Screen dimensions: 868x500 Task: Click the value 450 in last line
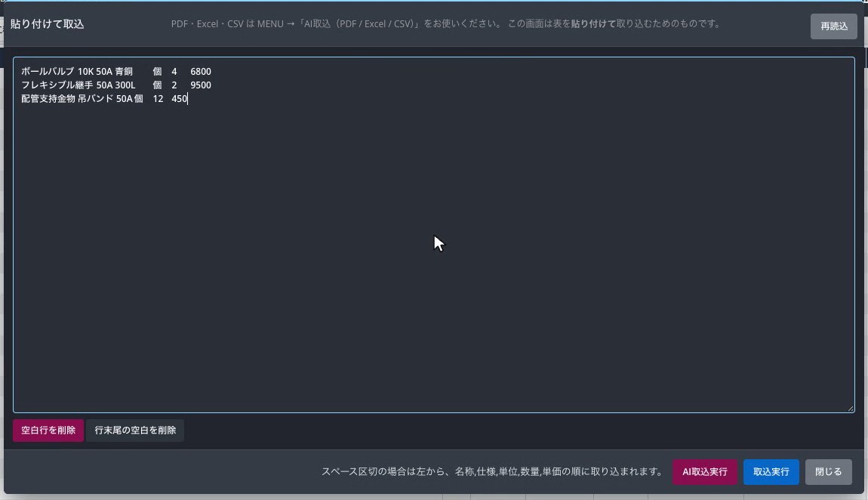coord(180,98)
